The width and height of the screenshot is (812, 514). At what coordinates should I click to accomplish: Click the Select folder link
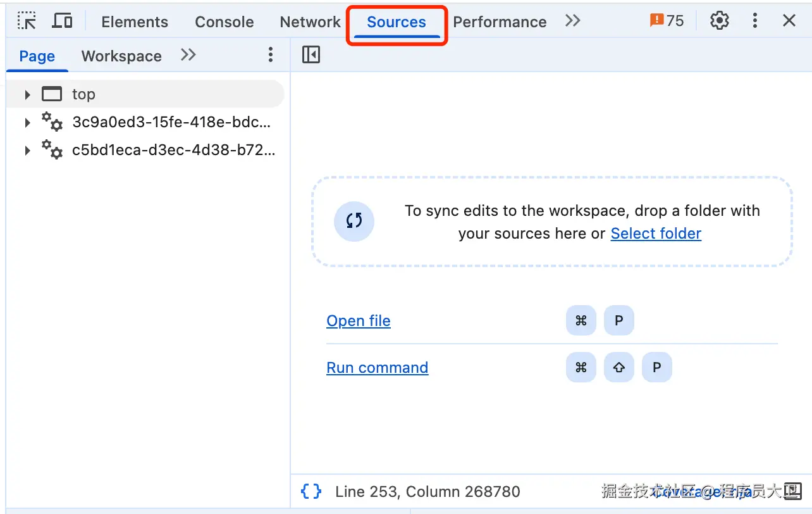(656, 234)
